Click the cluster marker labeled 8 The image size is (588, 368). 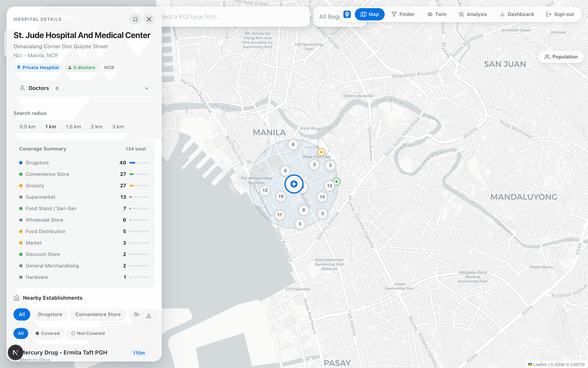tap(304, 210)
